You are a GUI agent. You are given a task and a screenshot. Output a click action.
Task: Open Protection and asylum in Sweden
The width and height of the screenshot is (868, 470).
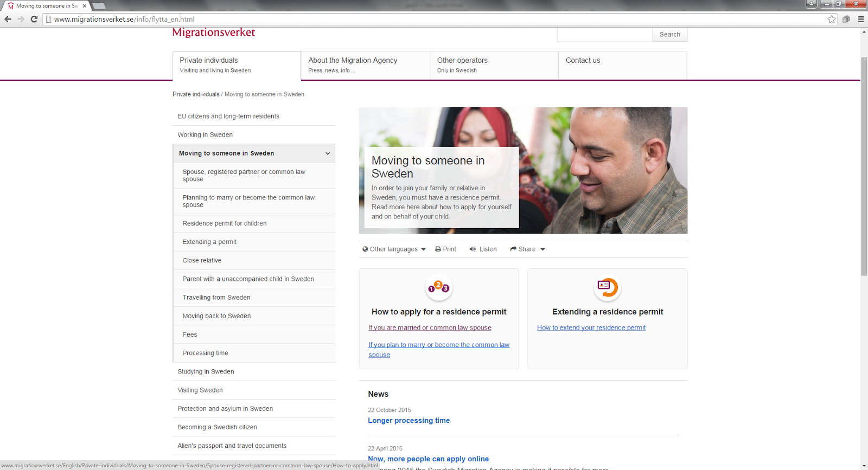click(254, 409)
